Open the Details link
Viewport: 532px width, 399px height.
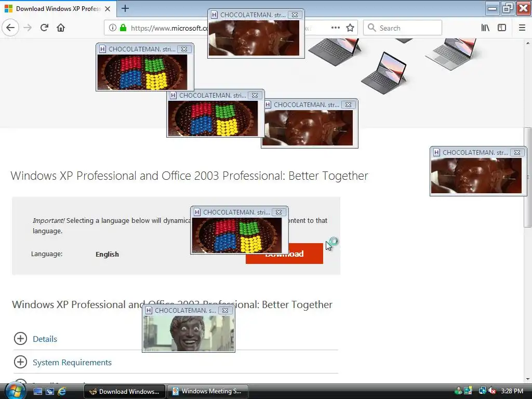pos(45,339)
